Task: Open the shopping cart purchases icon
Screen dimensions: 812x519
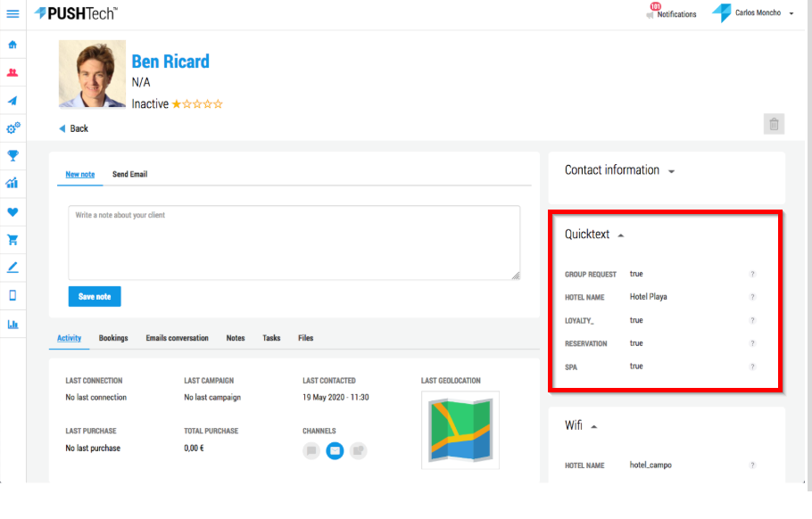Action: (12, 239)
